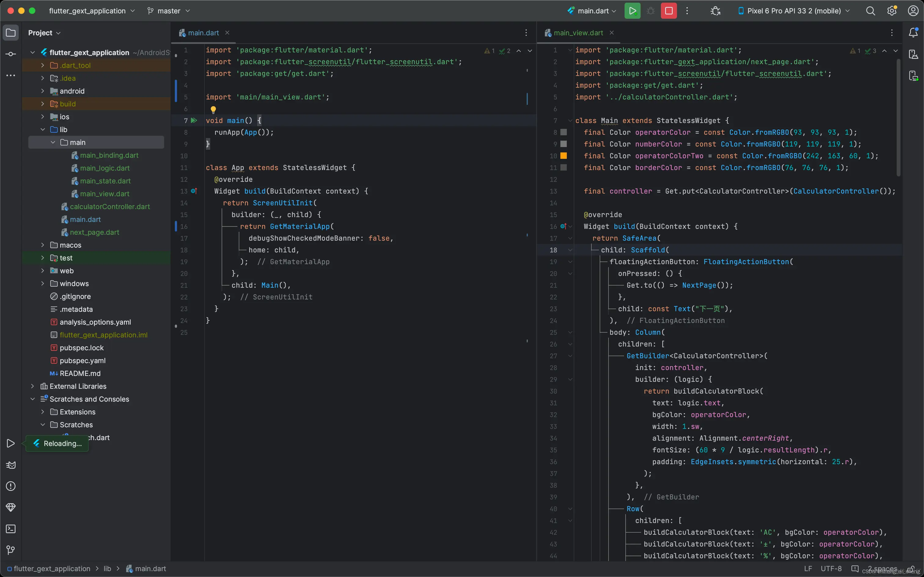Close the main.dart editor tab
The width and height of the screenshot is (924, 577).
point(227,33)
